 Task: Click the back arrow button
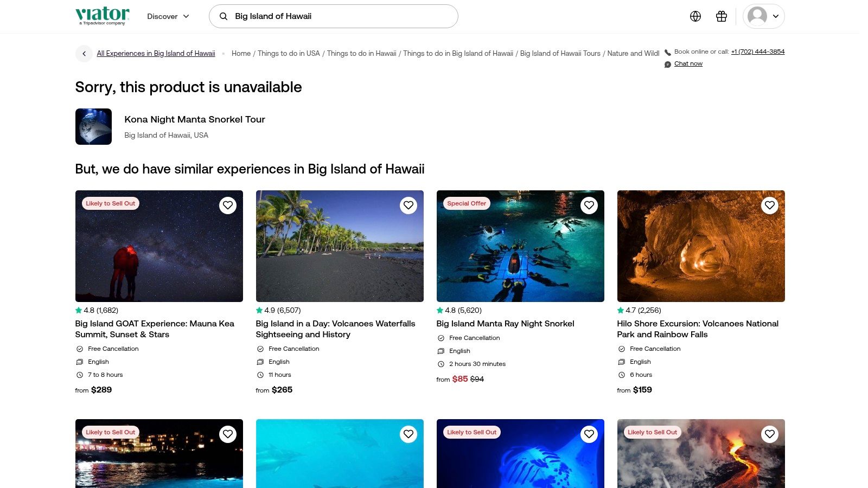(84, 54)
